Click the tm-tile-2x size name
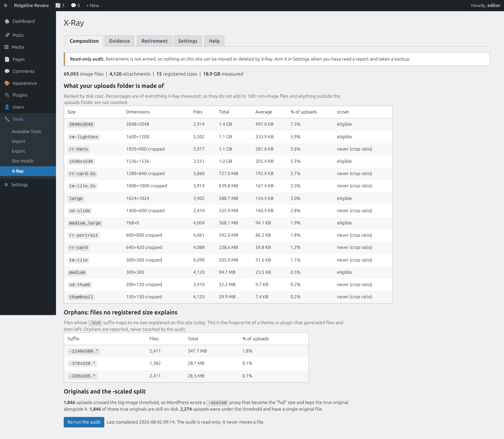504x439 pixels. coord(82,186)
